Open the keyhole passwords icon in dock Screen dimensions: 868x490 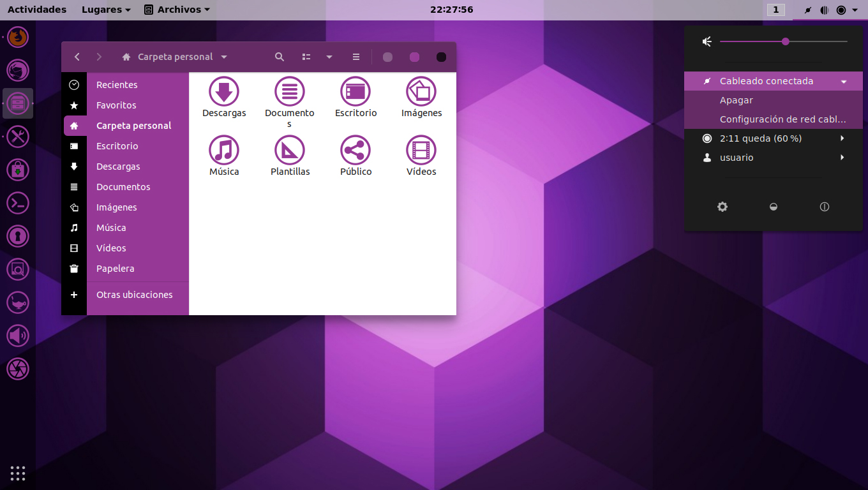(18, 236)
